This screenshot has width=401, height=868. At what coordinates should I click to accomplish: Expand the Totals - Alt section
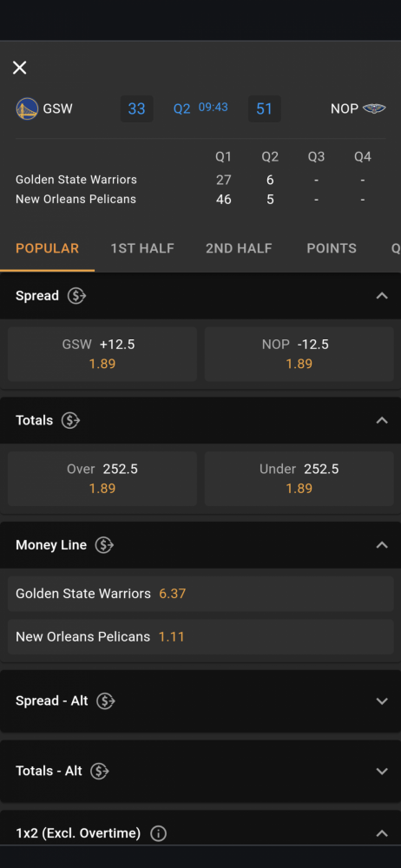pyautogui.click(x=382, y=771)
